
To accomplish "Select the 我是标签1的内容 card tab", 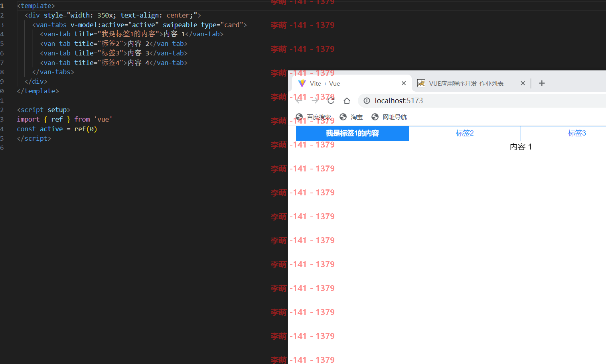I will 352,133.
